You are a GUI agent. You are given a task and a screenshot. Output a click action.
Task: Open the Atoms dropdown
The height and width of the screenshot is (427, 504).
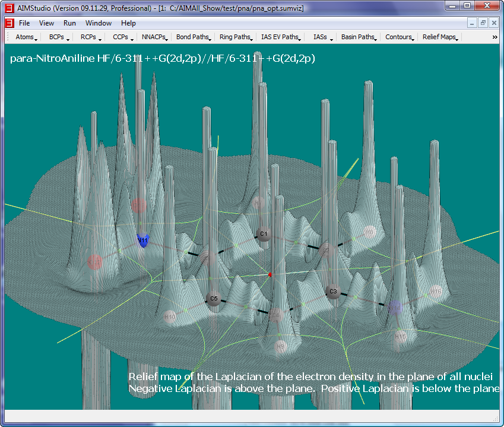click(27, 37)
